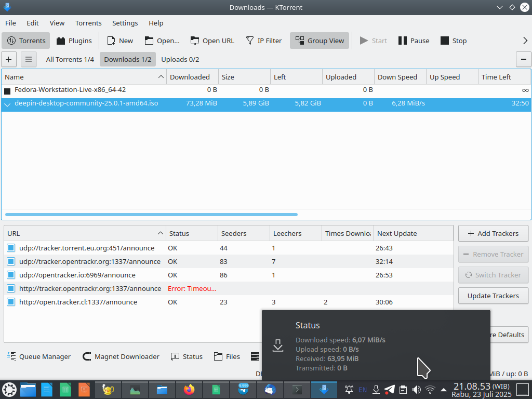Pause the selected torrent

click(414, 41)
